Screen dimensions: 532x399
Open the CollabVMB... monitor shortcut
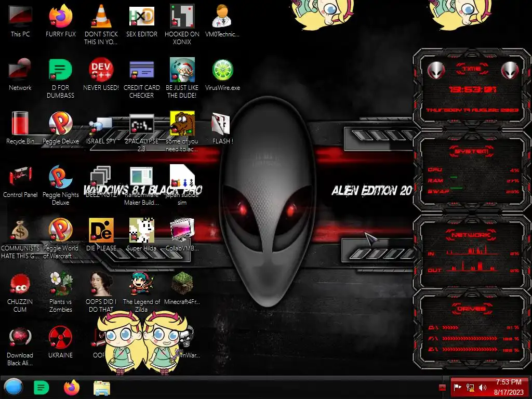tap(182, 235)
